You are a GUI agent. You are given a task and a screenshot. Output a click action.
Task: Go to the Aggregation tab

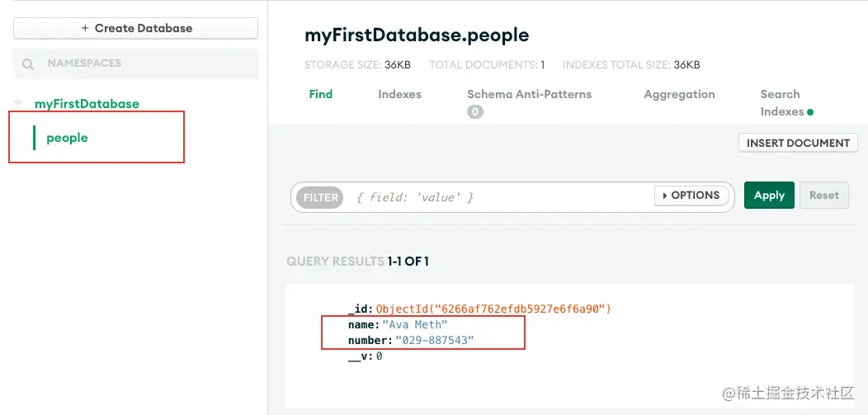coord(679,94)
